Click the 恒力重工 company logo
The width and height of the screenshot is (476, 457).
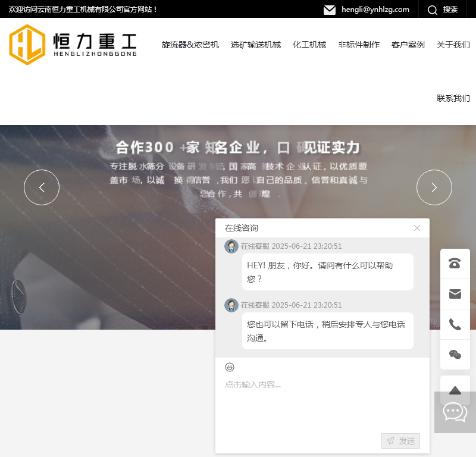pos(73,45)
